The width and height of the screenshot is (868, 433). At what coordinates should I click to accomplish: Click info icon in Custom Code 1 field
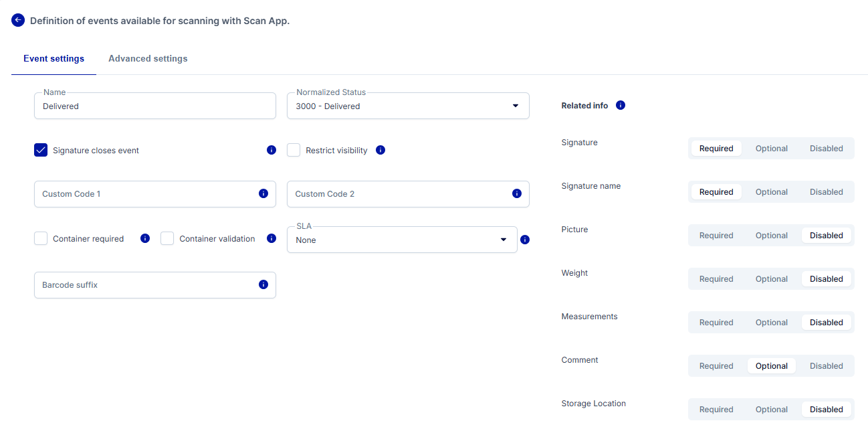pyautogui.click(x=263, y=193)
